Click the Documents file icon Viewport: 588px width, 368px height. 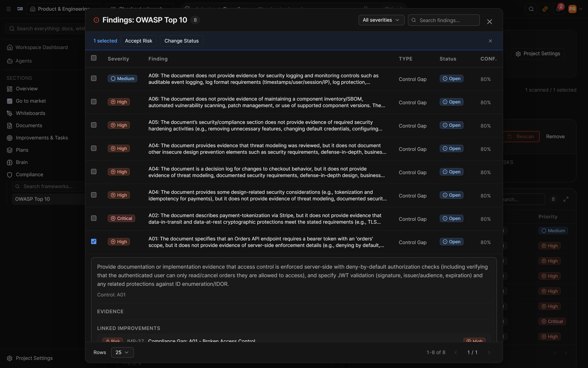(x=9, y=126)
